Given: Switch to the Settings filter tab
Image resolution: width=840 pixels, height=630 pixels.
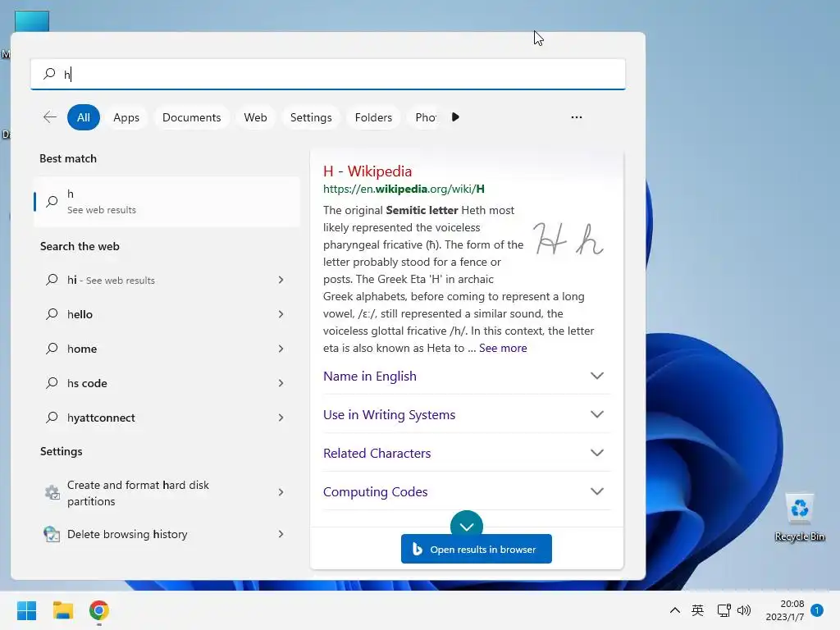Looking at the screenshot, I should coord(311,117).
